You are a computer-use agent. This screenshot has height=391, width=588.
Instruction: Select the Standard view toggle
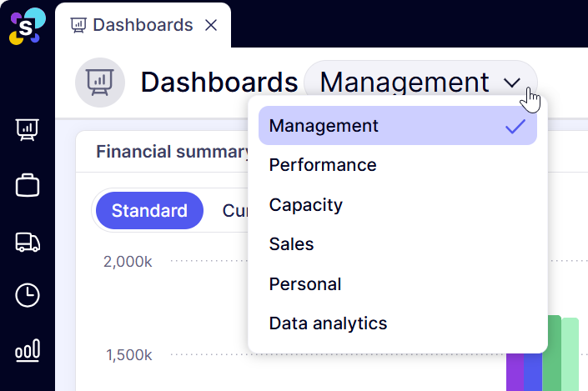coord(149,211)
